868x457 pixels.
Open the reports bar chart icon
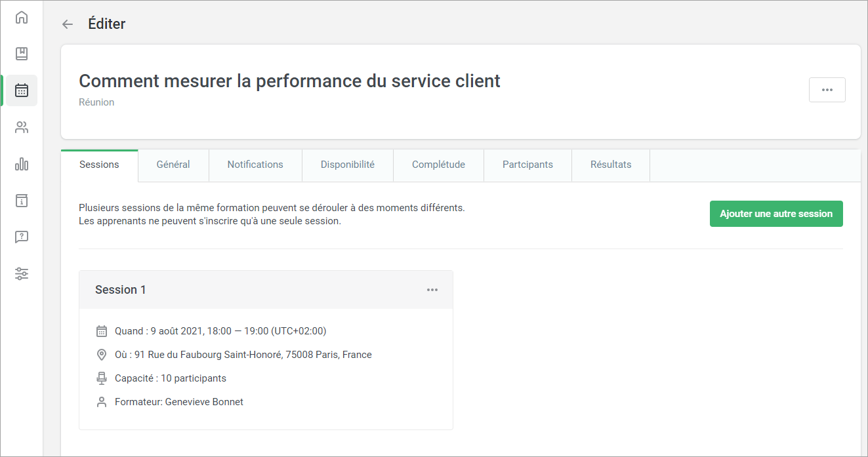pyautogui.click(x=22, y=164)
